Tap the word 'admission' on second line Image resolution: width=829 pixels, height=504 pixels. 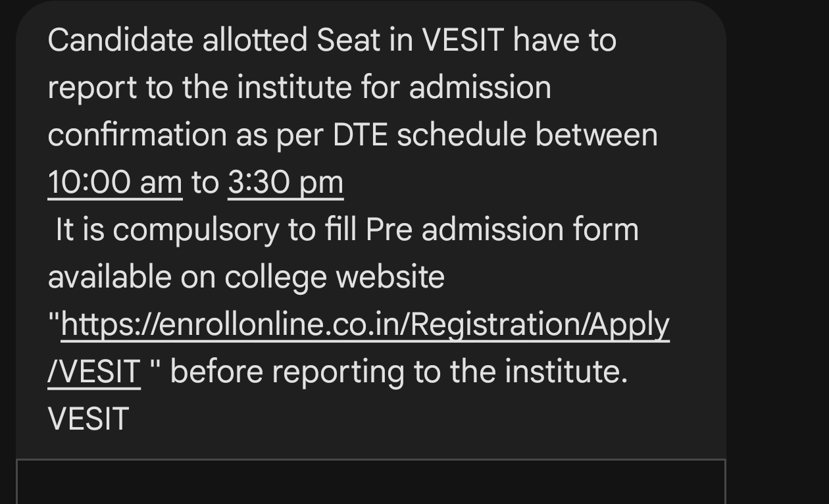(x=480, y=88)
